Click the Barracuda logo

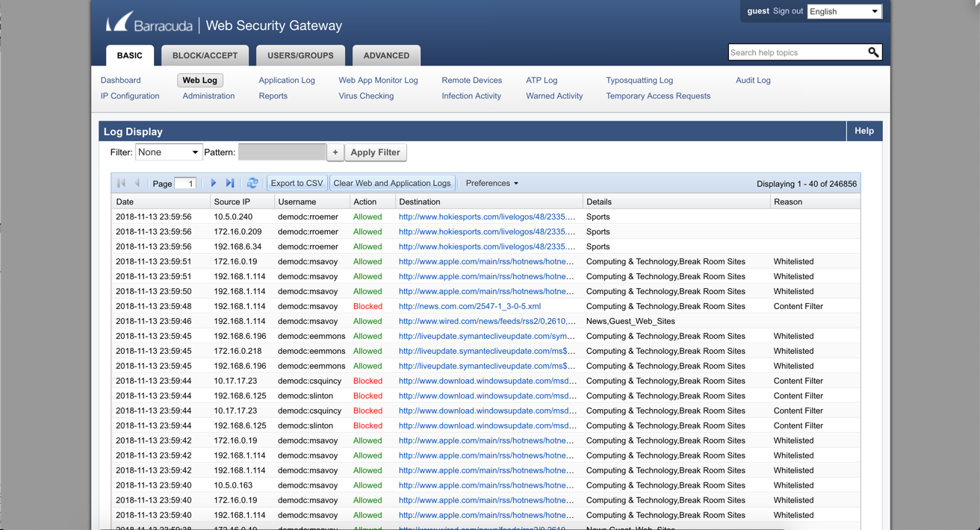pyautogui.click(x=149, y=24)
